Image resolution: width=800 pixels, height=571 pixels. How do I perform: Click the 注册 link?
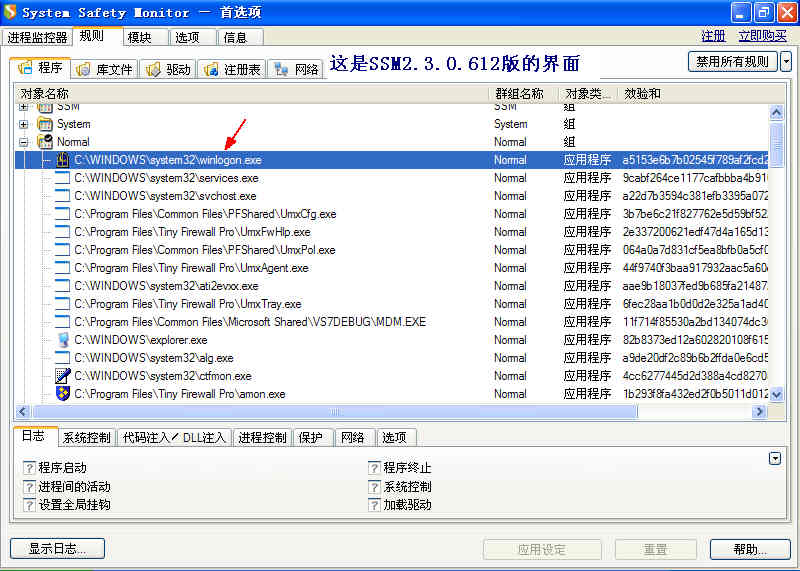[x=713, y=36]
